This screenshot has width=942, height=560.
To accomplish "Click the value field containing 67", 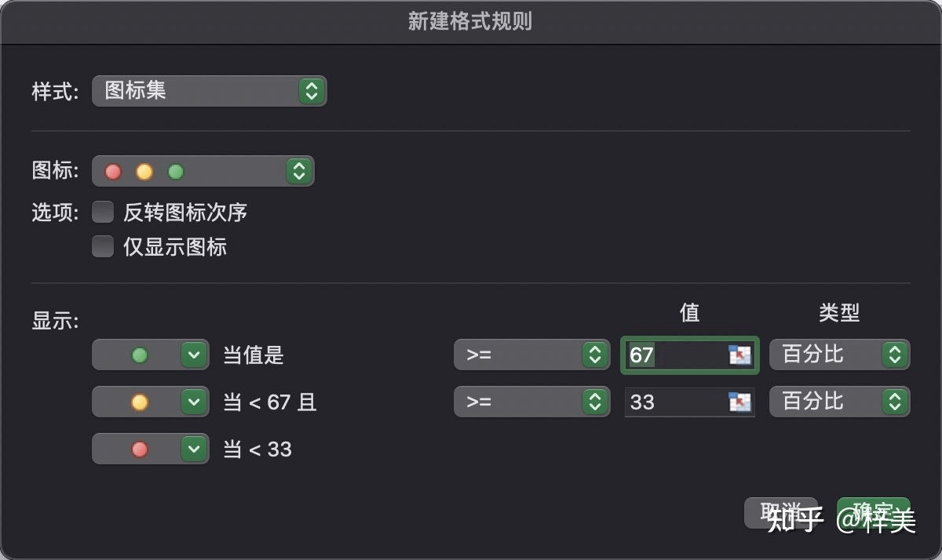I will pyautogui.click(x=675, y=355).
